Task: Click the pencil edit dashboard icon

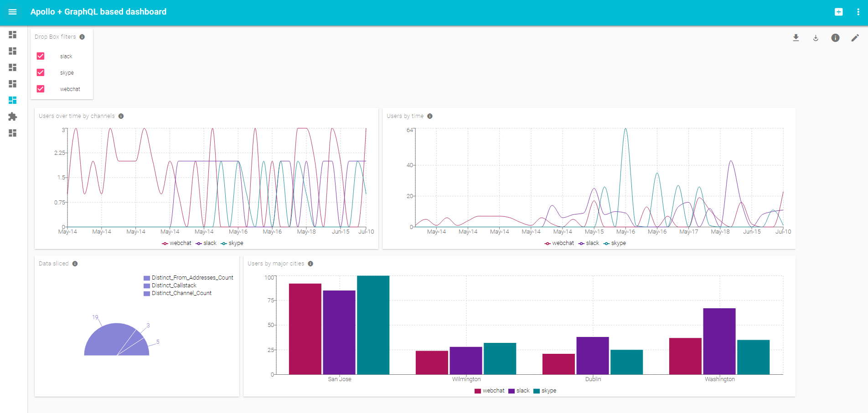Action: tap(855, 38)
